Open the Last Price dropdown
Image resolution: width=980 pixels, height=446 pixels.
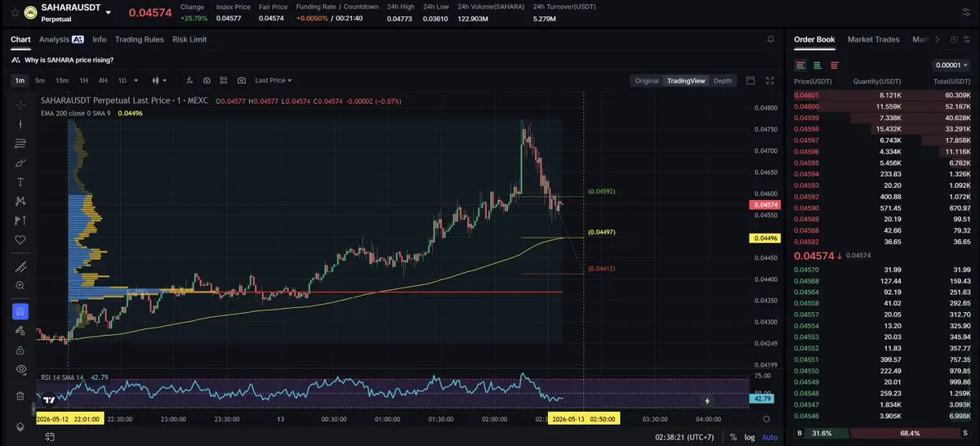pos(274,80)
